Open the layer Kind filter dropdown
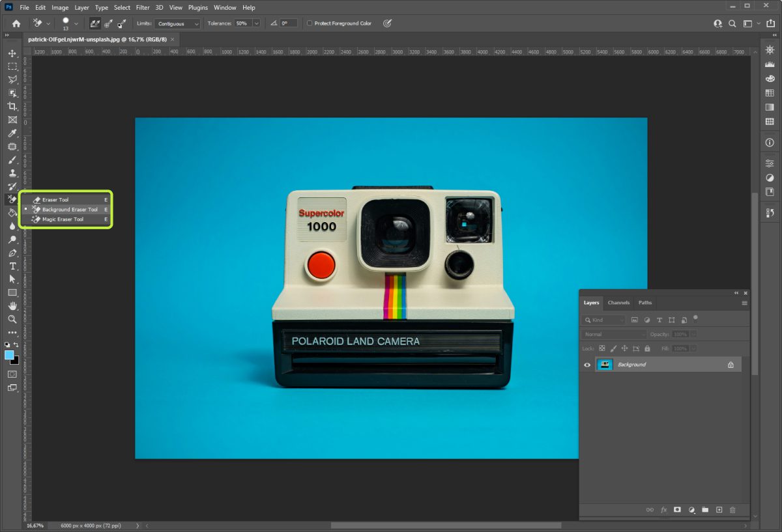The height and width of the screenshot is (532, 782). [x=603, y=320]
